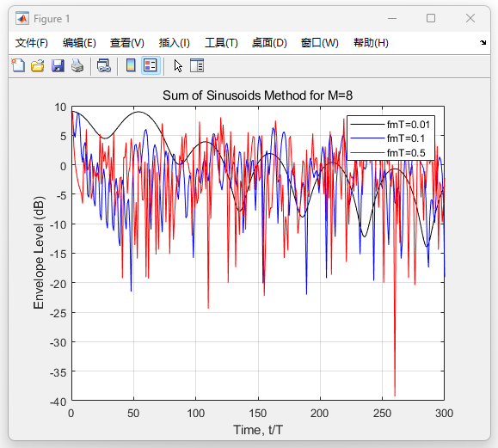Open the 编辑(E) menu

[x=79, y=42]
